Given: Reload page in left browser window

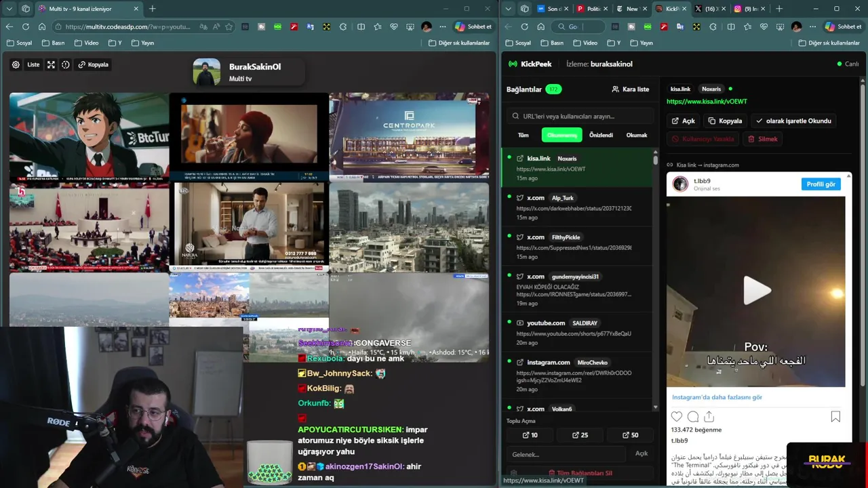Looking at the screenshot, I should 26,26.
